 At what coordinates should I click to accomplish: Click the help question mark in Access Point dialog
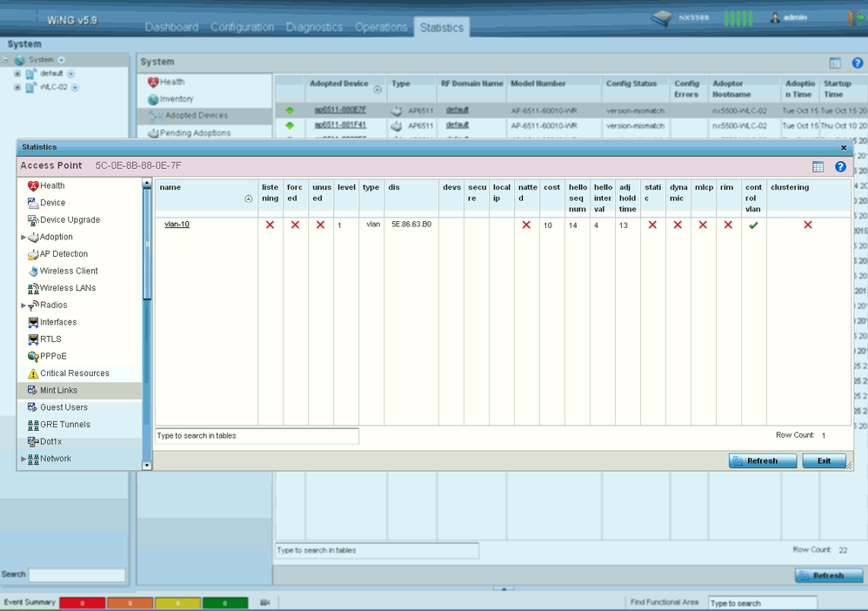click(x=840, y=166)
